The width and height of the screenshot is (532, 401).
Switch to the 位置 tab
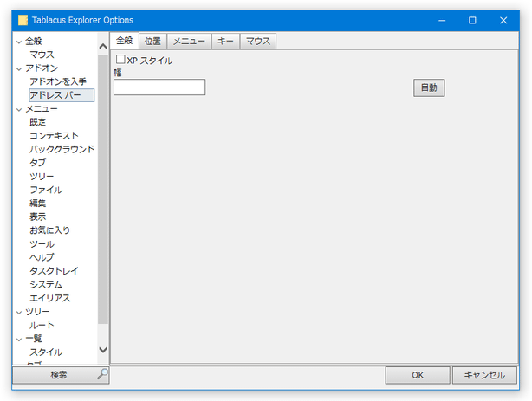point(152,42)
